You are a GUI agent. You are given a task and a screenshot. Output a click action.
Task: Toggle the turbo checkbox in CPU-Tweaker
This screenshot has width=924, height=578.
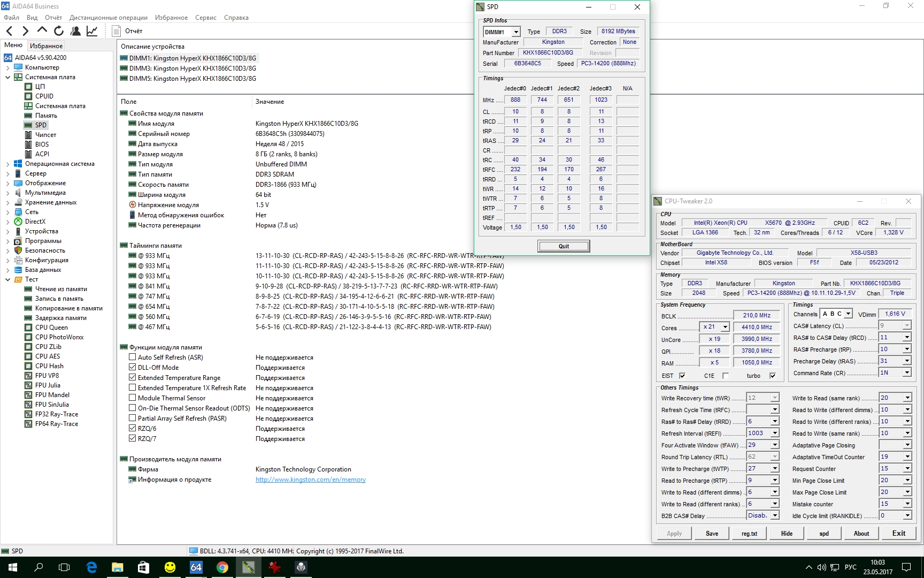click(x=773, y=376)
